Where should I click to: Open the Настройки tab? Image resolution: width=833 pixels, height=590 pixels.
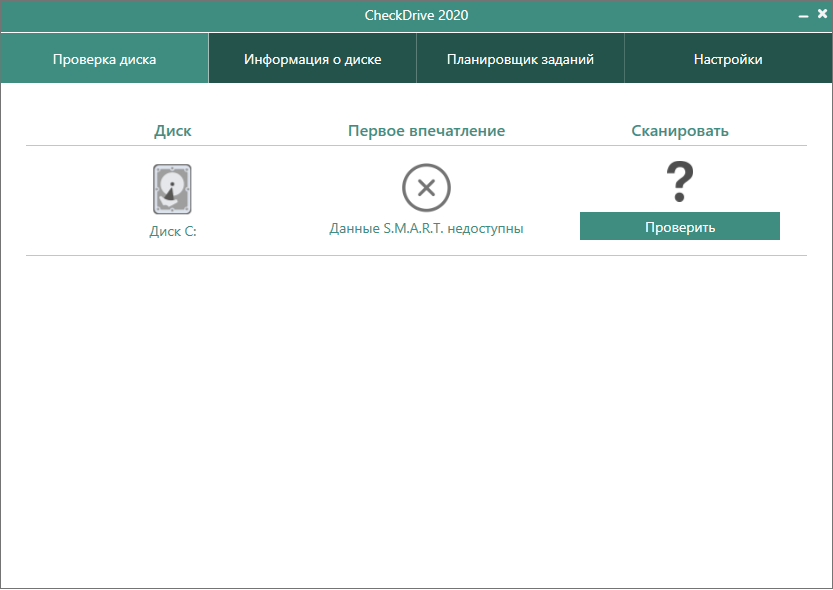click(x=728, y=58)
